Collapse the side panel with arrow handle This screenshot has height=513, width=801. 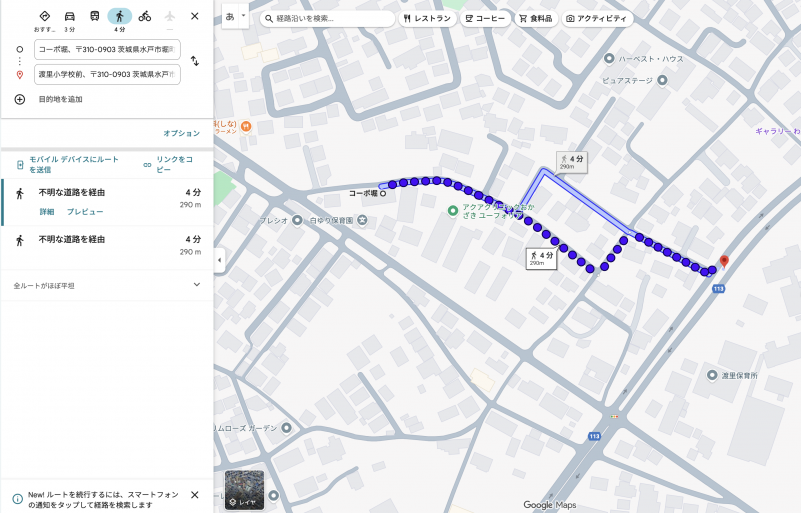tap(219, 260)
